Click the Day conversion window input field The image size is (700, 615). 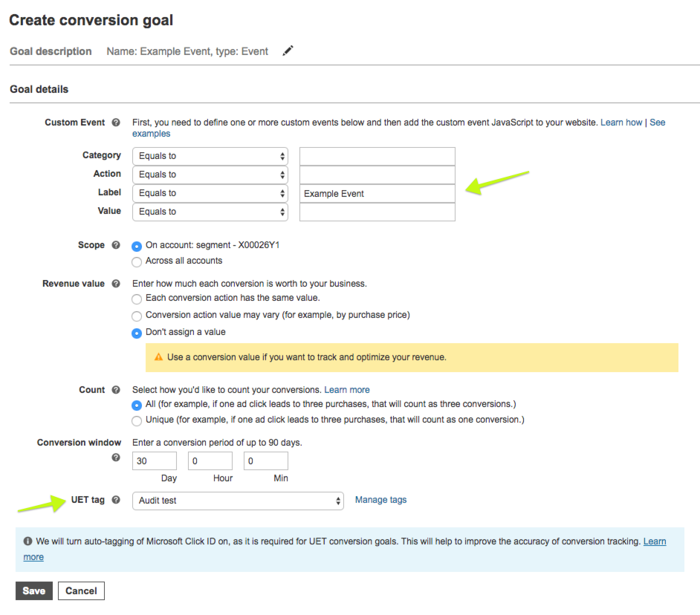point(154,461)
